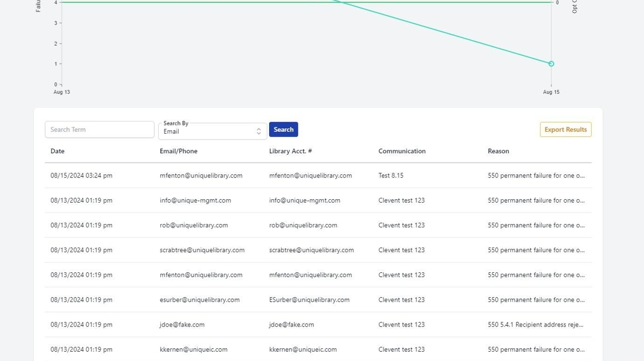Click the Email/Phone column header
Image resolution: width=644 pixels, height=361 pixels.
pos(179,151)
